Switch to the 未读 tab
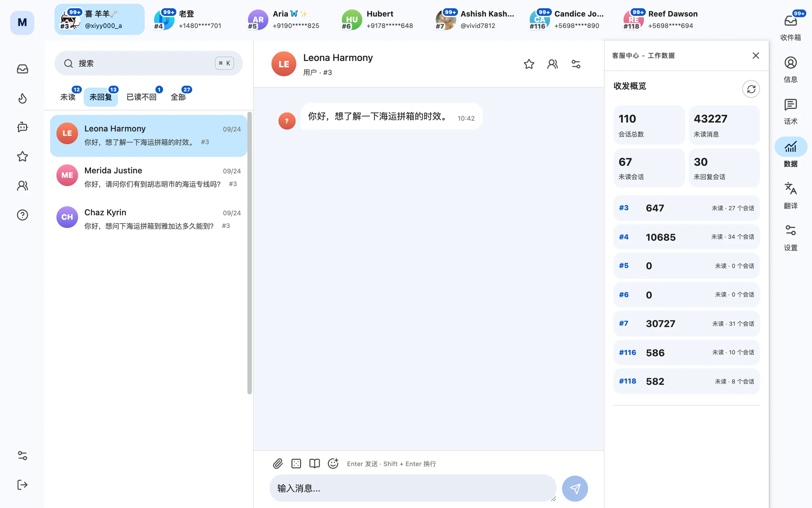The image size is (812, 508). coord(68,97)
